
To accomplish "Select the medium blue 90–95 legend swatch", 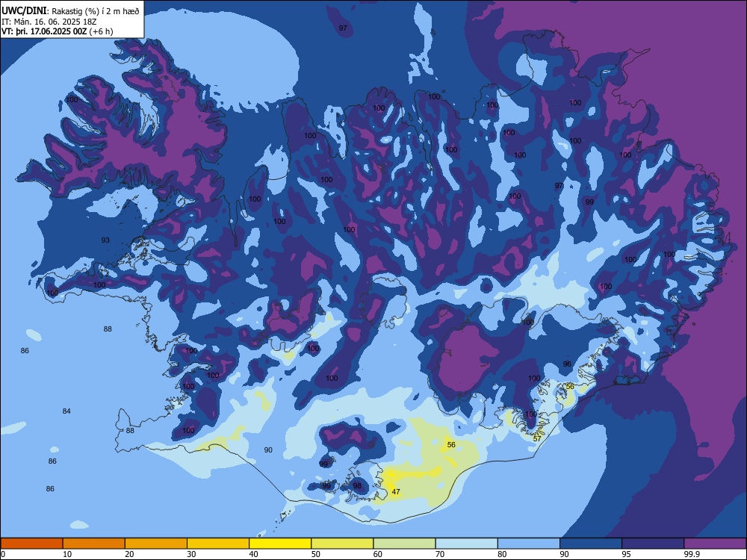I will click(x=591, y=544).
